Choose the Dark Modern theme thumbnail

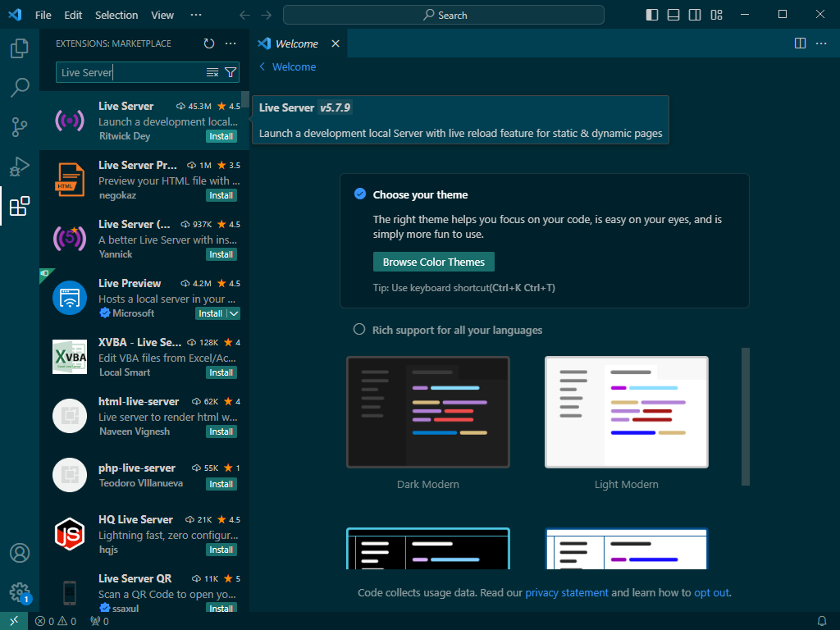(x=428, y=412)
